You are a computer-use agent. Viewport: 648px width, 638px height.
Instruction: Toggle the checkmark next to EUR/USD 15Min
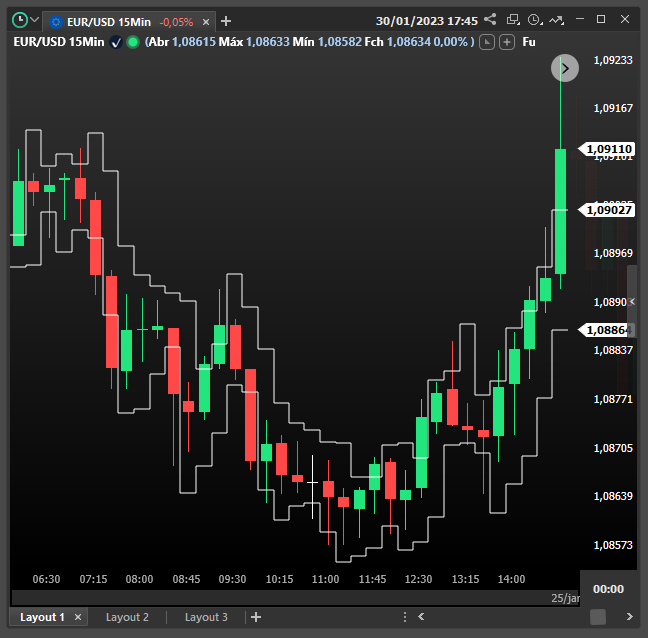click(116, 42)
